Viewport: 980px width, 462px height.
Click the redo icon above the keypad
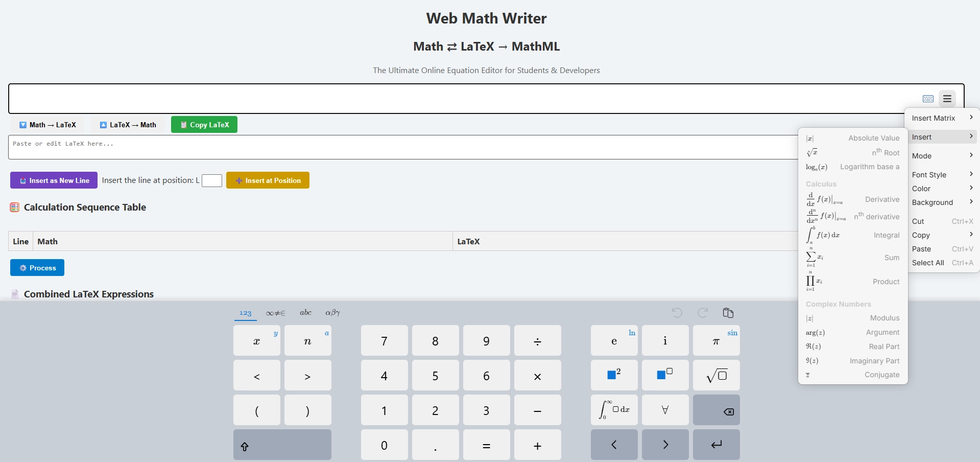click(702, 312)
